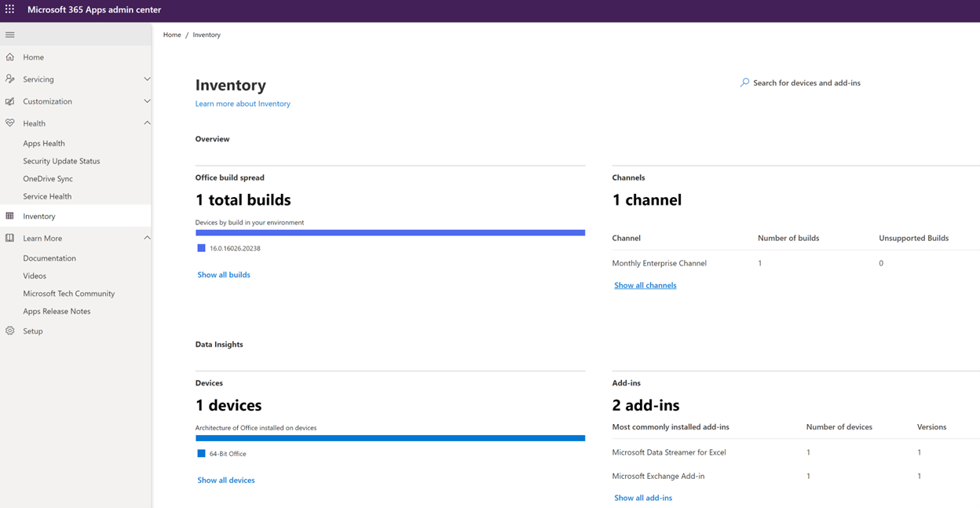Click the Setup gear icon
This screenshot has width=980, height=508.
click(x=9, y=331)
